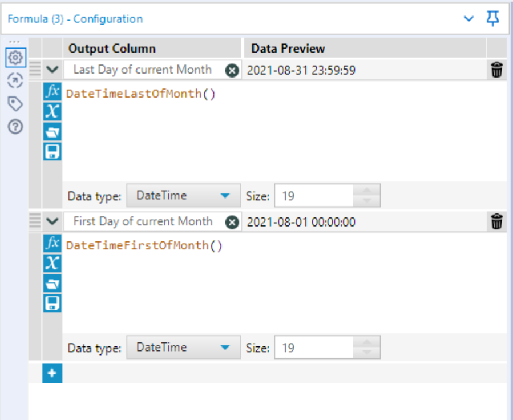The image size is (513, 420).
Task: Delete the First Day of current Month expression
Action: click(x=497, y=222)
